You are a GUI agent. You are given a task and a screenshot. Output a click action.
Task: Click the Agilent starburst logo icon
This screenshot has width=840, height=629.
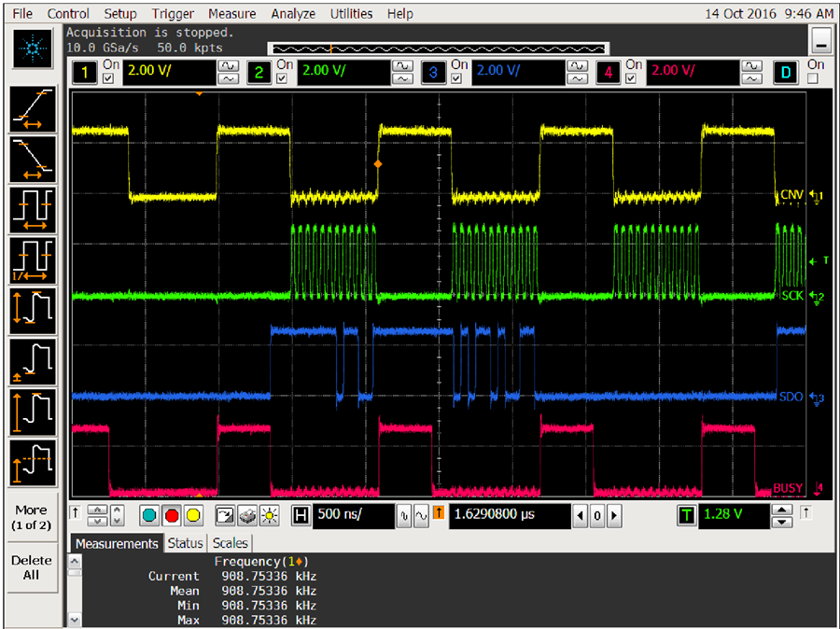tap(33, 49)
